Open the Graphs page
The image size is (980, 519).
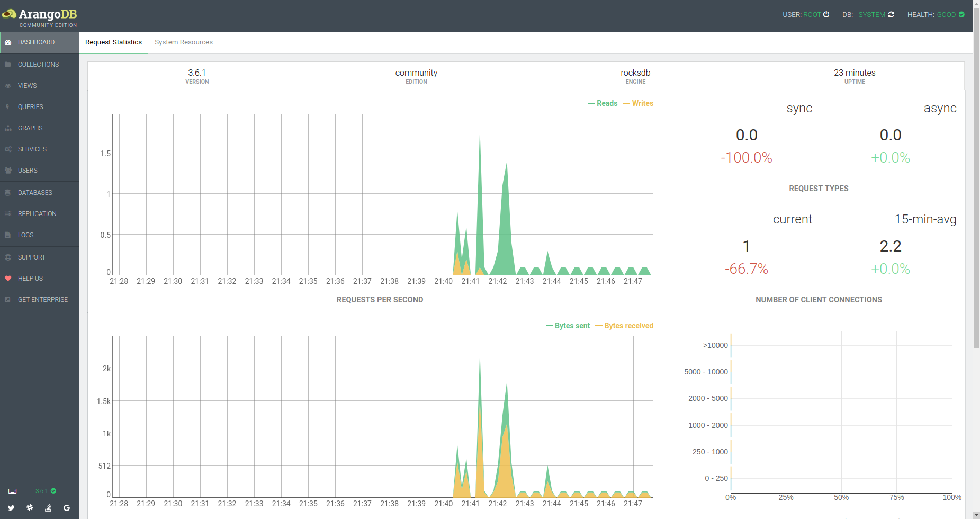pyautogui.click(x=30, y=128)
